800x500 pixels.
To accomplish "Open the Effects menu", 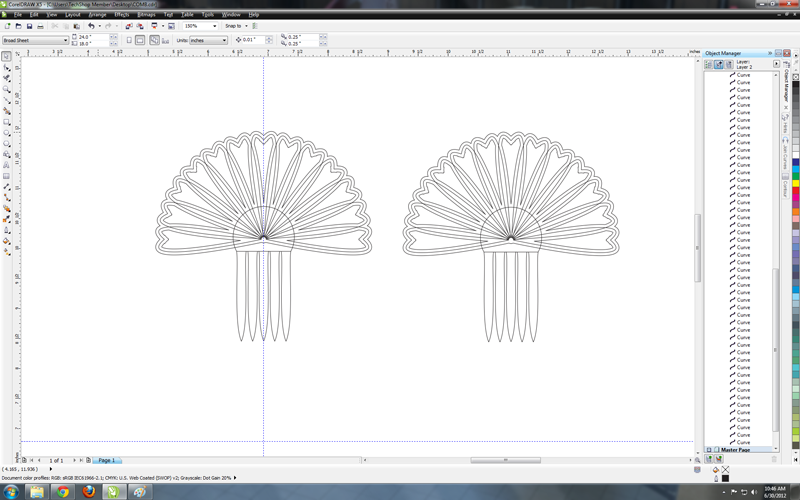I will [x=121, y=15].
